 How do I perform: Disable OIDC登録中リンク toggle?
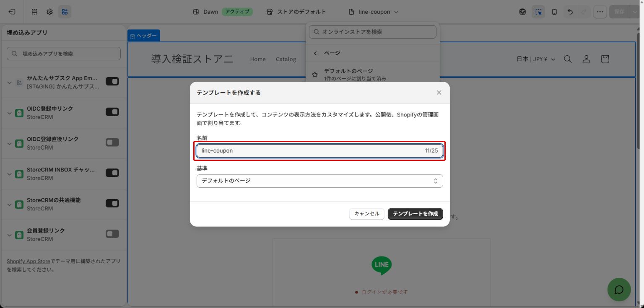(x=112, y=112)
